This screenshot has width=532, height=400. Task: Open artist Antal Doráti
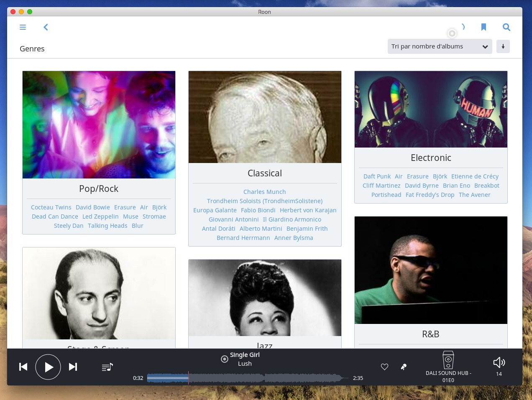click(219, 229)
